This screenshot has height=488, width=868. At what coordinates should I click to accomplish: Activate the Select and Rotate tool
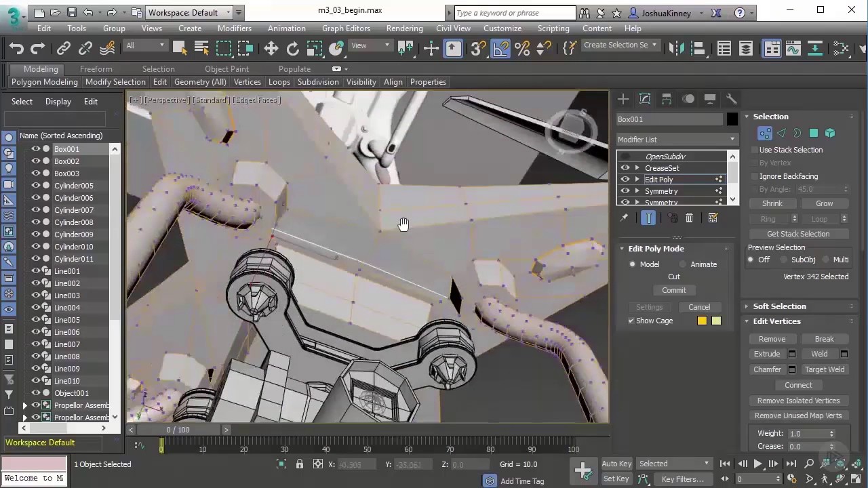click(293, 48)
